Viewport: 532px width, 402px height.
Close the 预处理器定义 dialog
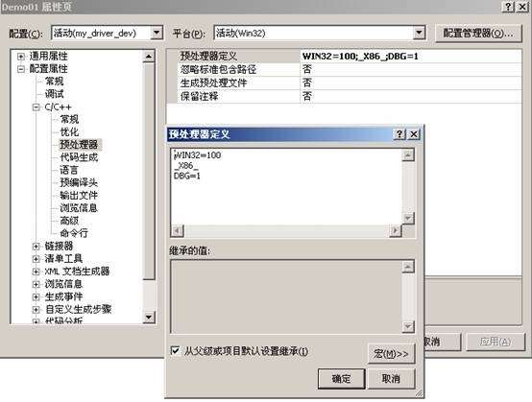(414, 134)
